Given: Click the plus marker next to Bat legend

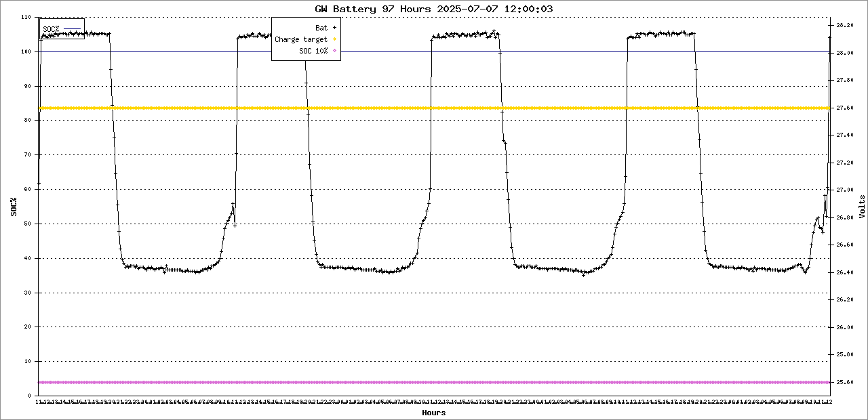Looking at the screenshot, I should coord(334,28).
